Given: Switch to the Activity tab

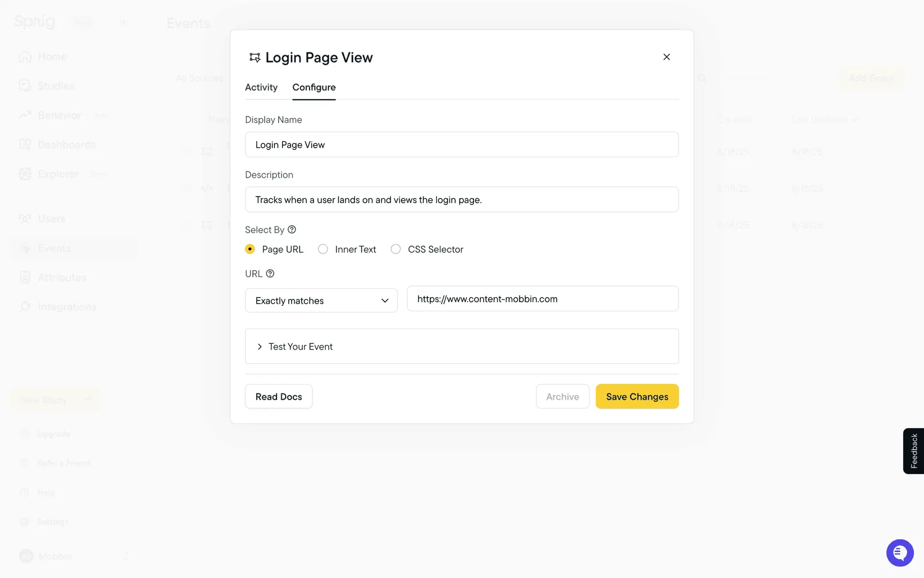Looking at the screenshot, I should pos(261,87).
